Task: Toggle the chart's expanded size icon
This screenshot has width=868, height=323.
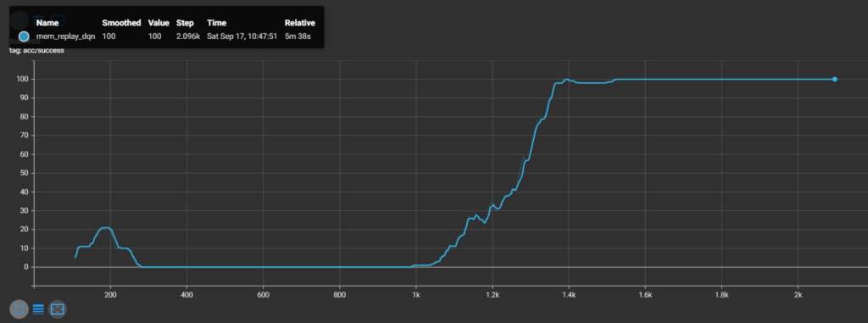Action: (19, 309)
